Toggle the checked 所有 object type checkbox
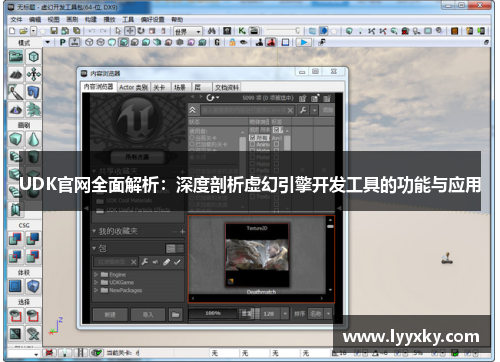The image size is (500, 362). 253,138
